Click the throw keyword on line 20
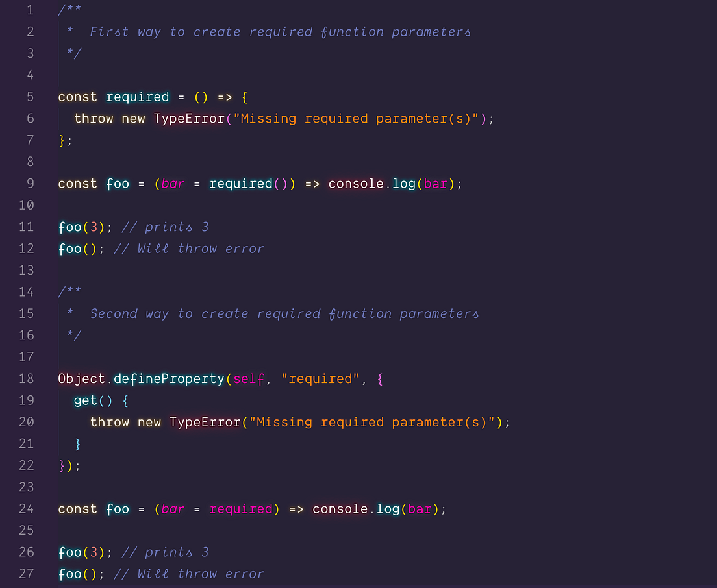The image size is (717, 588). coord(110,422)
